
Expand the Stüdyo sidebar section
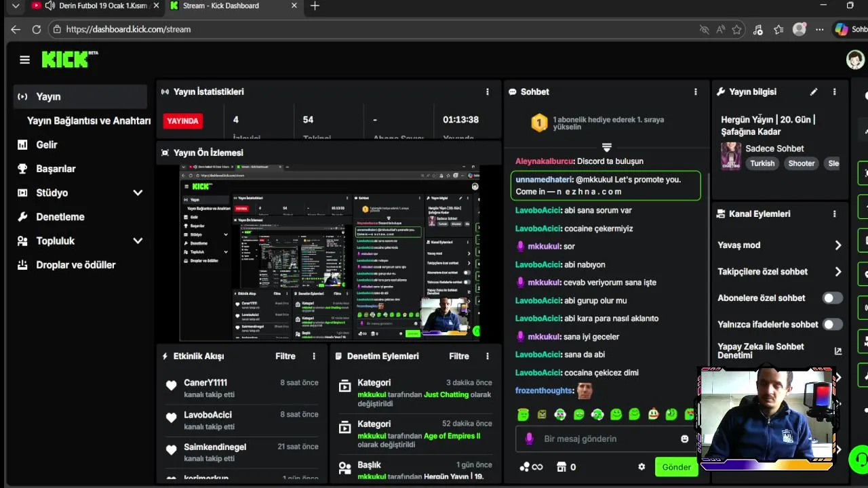[138, 192]
